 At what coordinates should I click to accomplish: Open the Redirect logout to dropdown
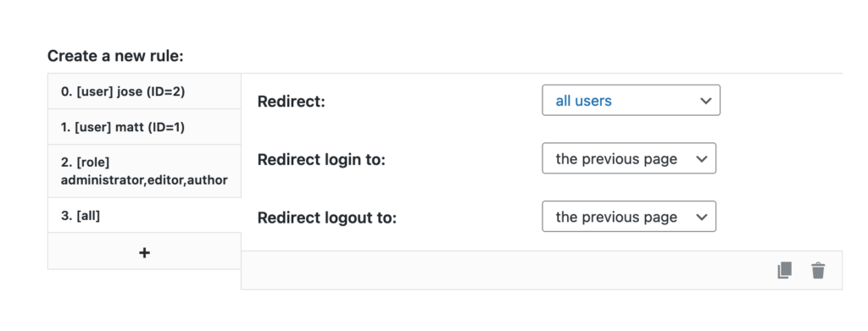click(629, 217)
